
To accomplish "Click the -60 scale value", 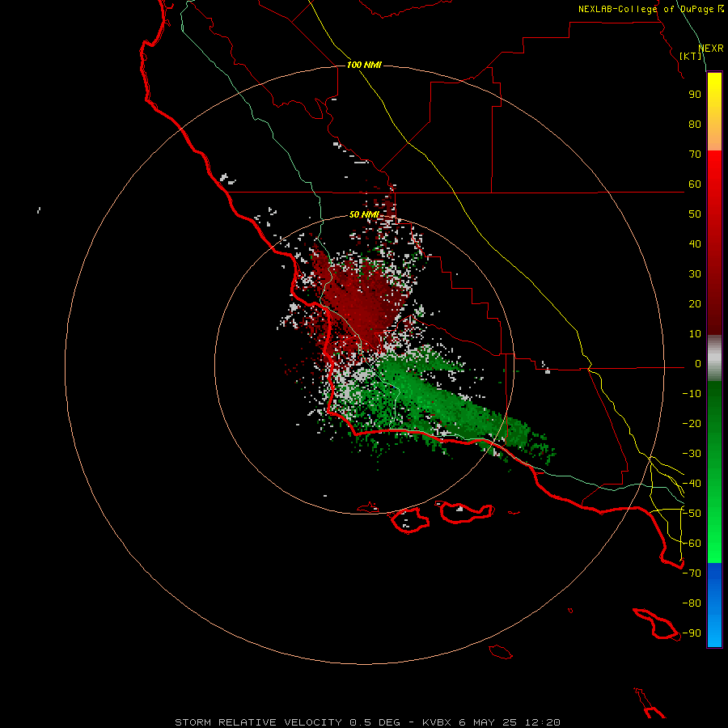I will coord(692,544).
